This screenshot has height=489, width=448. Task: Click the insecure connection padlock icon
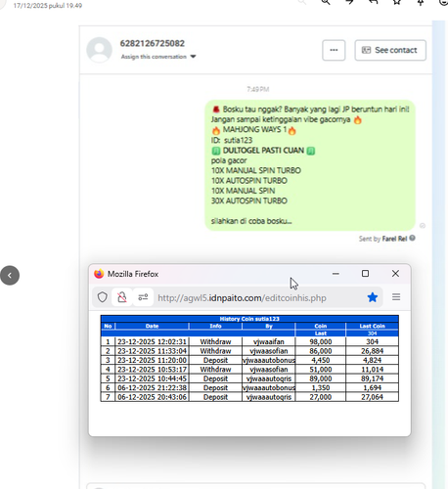(x=122, y=297)
